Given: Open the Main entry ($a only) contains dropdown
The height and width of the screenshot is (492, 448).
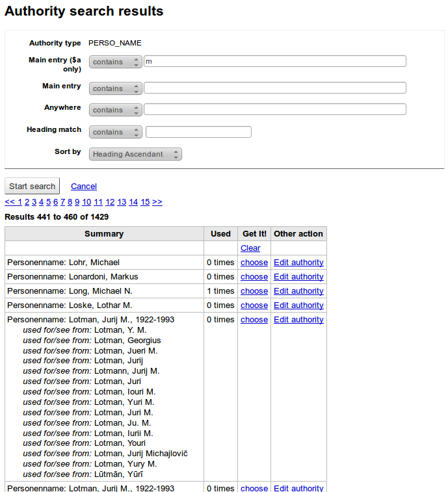Looking at the screenshot, I should [x=115, y=62].
